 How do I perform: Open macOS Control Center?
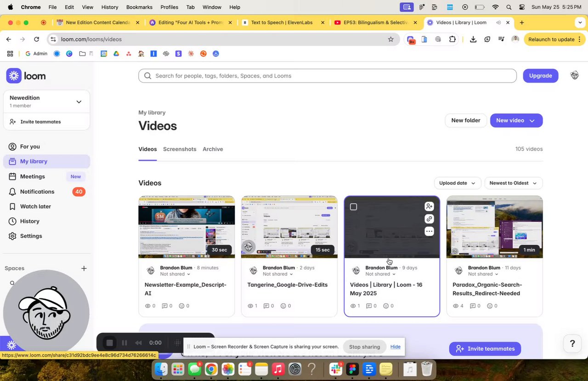click(x=522, y=7)
